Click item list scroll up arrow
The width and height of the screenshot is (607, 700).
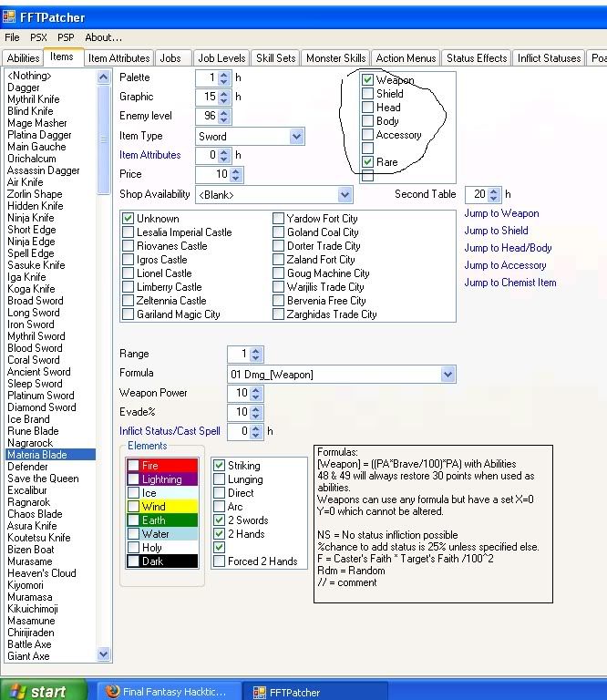tap(104, 77)
